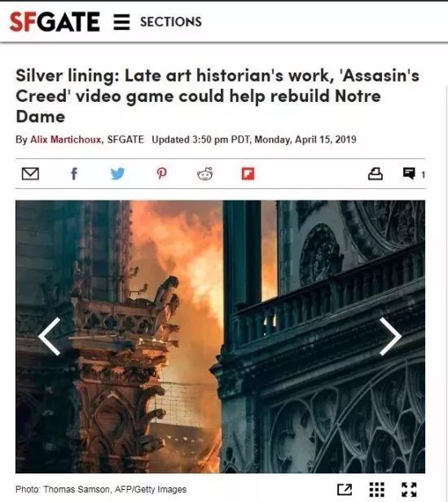448x502 pixels.
Task: Share article on Flipboard
Action: pos(248,174)
